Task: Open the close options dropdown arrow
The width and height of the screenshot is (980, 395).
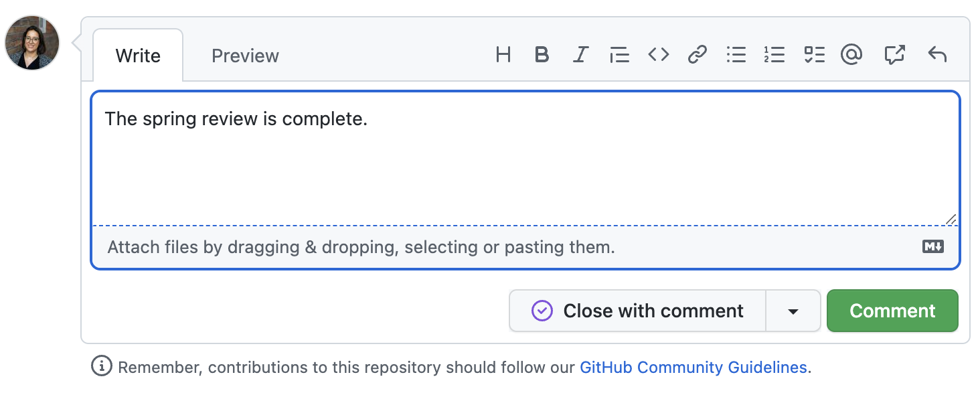Action: pyautogui.click(x=793, y=311)
